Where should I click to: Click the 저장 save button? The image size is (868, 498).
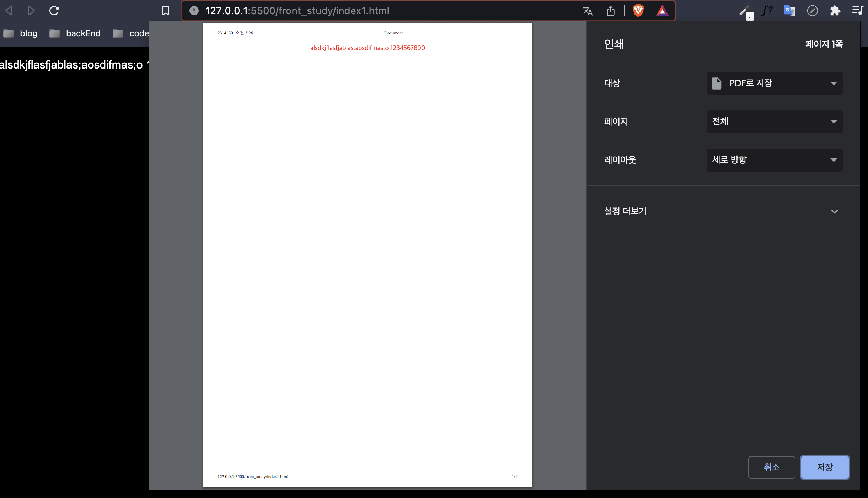pos(825,467)
